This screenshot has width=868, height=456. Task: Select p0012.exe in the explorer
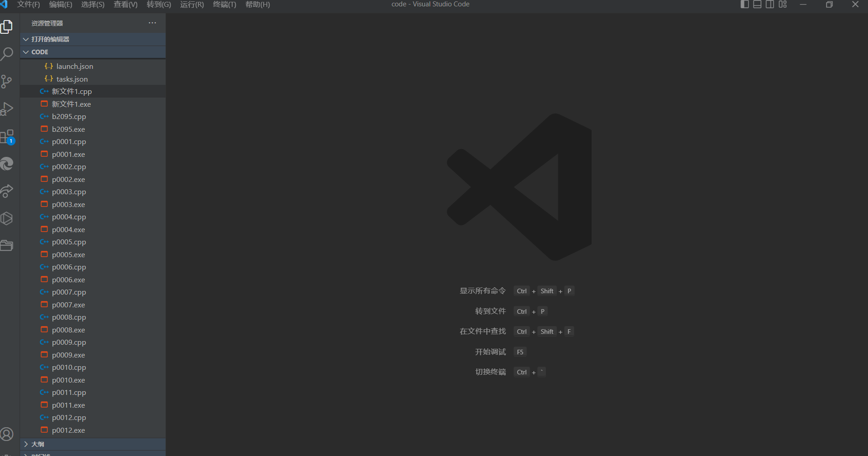pos(93,430)
